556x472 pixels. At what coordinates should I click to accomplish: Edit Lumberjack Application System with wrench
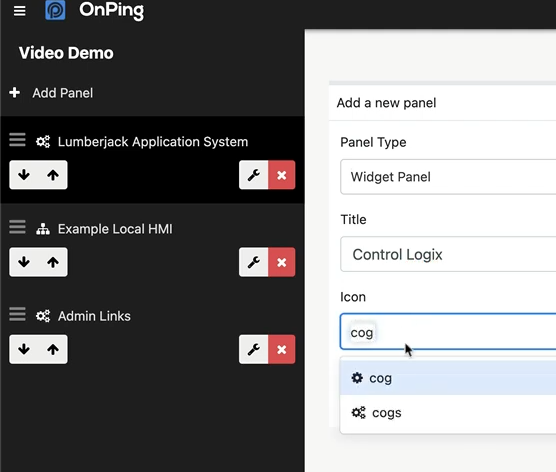pyautogui.click(x=254, y=175)
